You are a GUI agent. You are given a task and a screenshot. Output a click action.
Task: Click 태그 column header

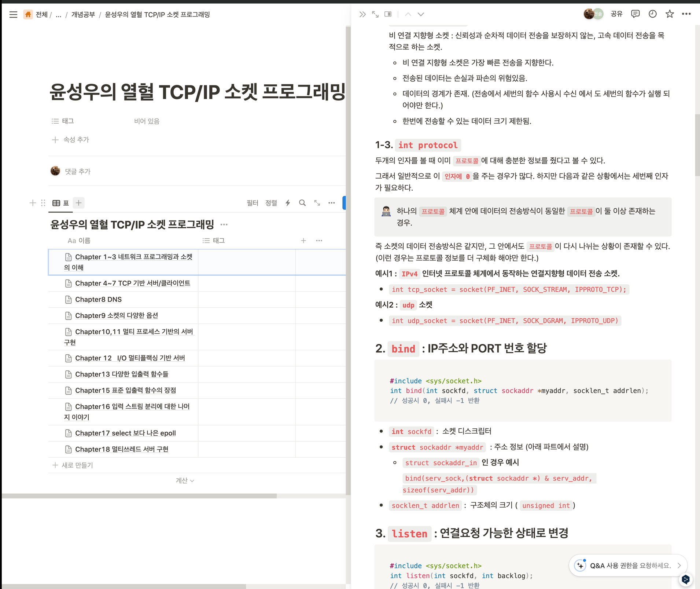pyautogui.click(x=214, y=241)
